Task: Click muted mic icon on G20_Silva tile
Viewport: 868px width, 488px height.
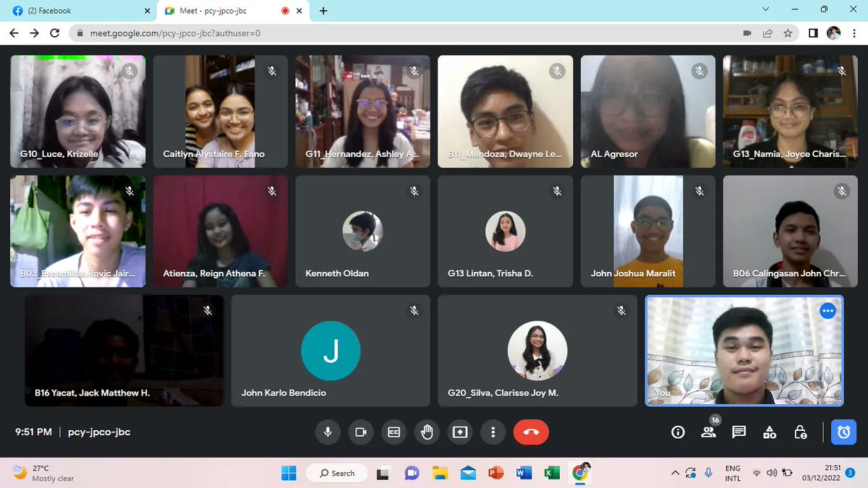Action: (x=621, y=311)
